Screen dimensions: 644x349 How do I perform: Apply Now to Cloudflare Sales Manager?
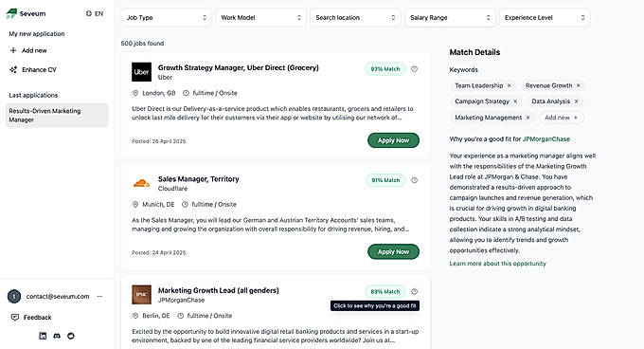[x=393, y=251]
